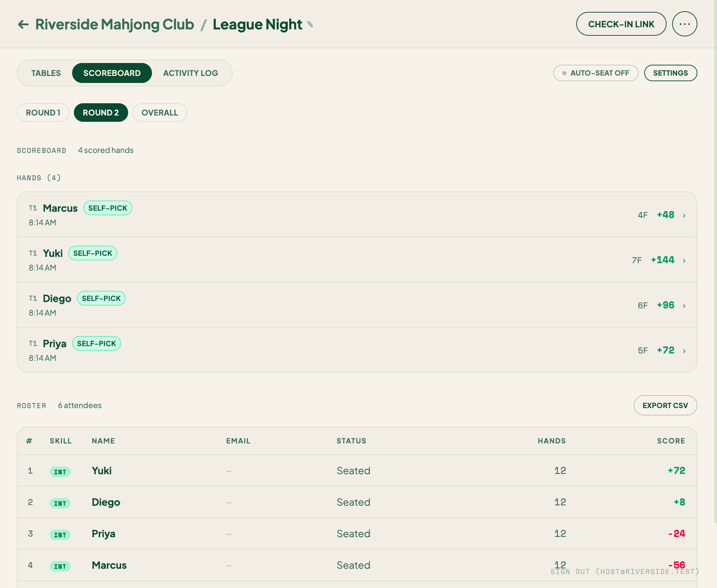Select the Round 2 filter
This screenshot has height=588, width=717.
coord(101,113)
